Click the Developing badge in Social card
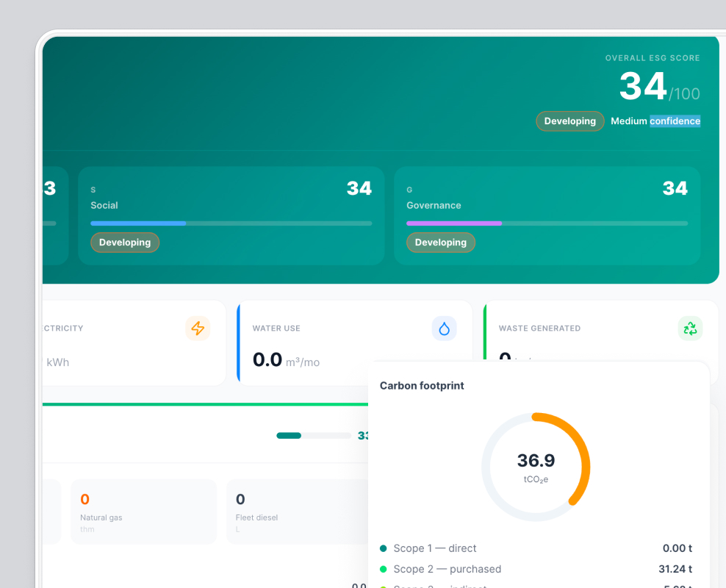 tap(125, 243)
